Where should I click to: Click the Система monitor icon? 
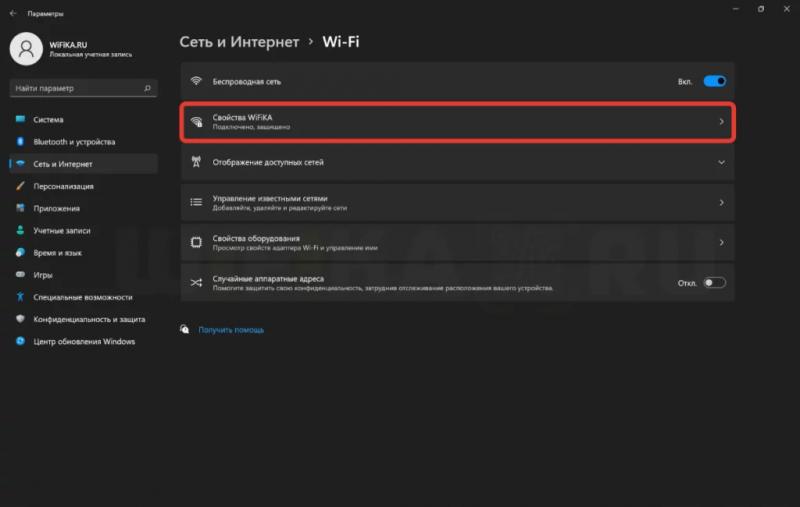tap(20, 119)
